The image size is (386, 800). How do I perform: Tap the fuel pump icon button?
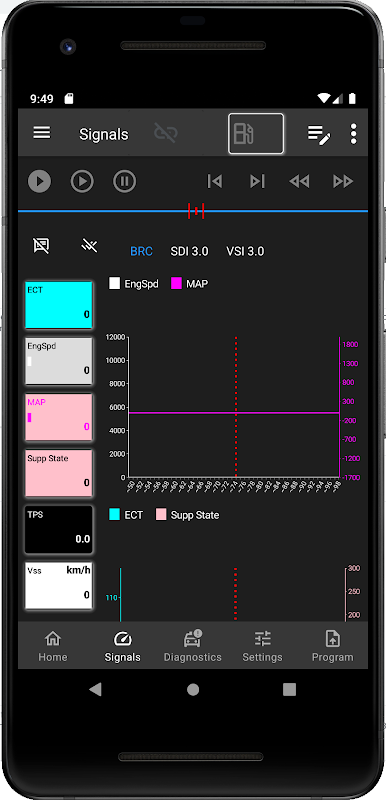click(256, 134)
